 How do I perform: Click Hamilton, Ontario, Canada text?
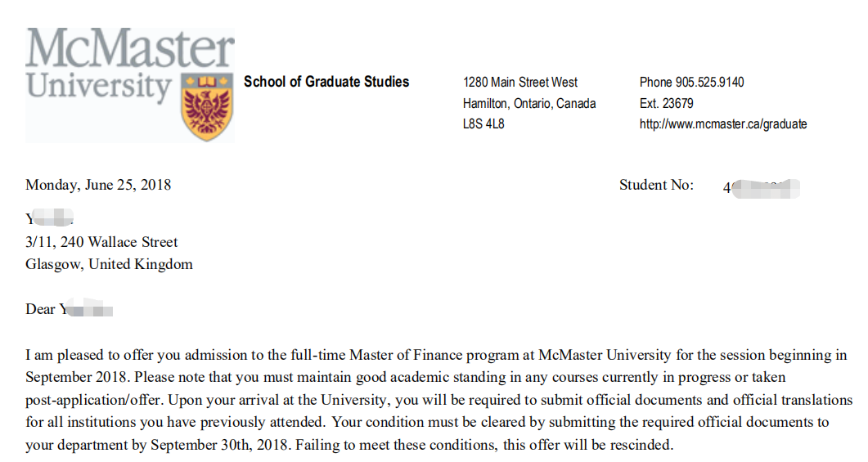(x=529, y=103)
